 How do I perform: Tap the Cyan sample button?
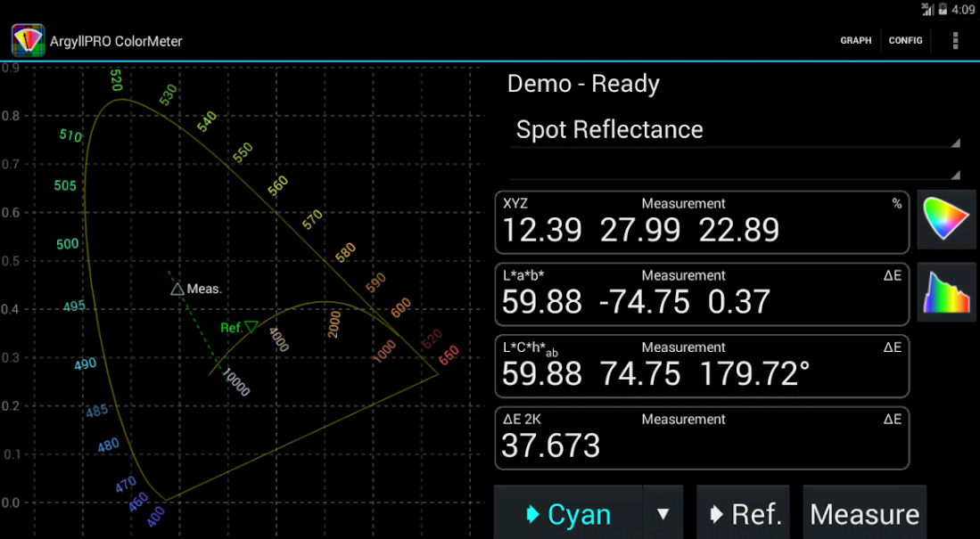(x=568, y=514)
